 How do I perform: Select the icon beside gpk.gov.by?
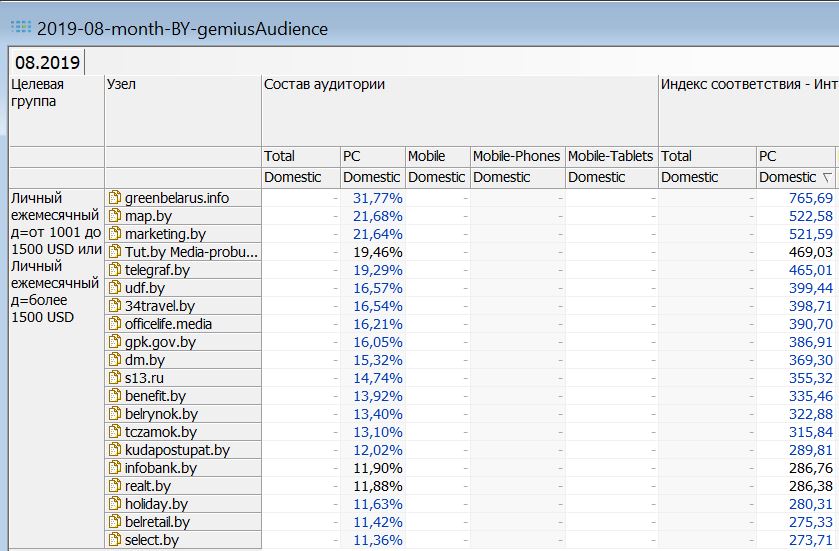point(115,342)
